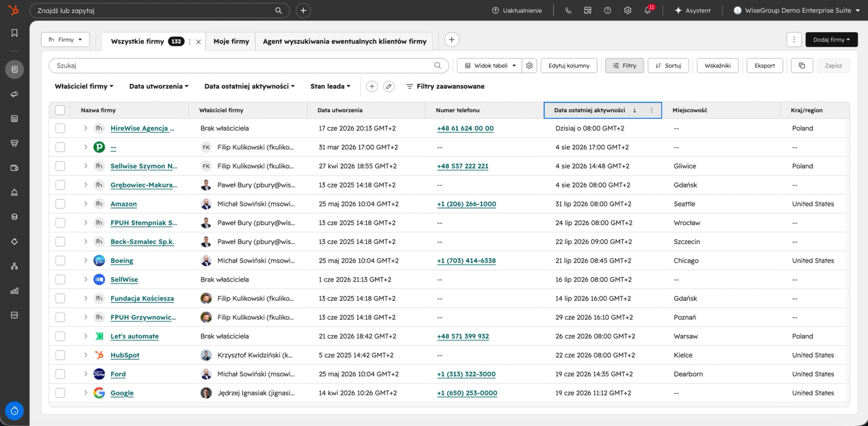The width and height of the screenshot is (868, 426).
Task: Open the settings gear in top bar
Action: [x=628, y=10]
